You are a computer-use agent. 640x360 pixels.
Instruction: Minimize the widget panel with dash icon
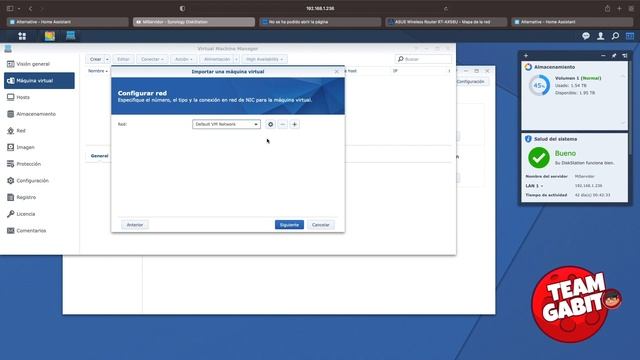[603, 56]
